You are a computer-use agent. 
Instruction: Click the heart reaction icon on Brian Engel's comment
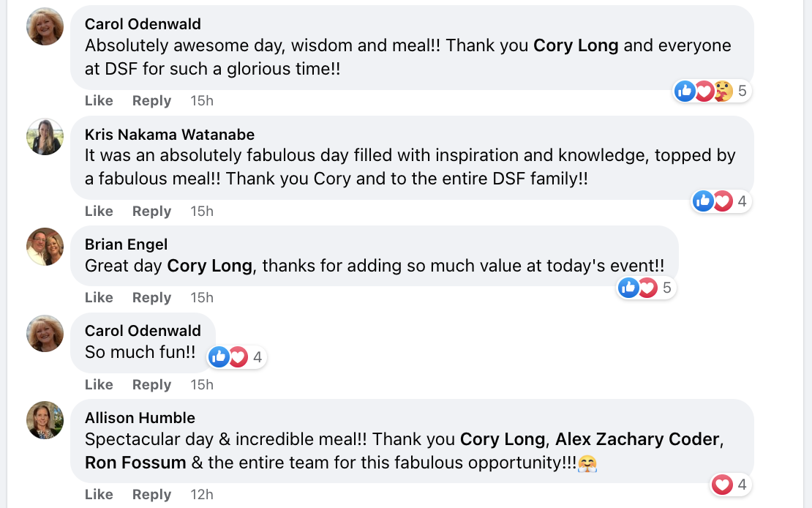(647, 288)
